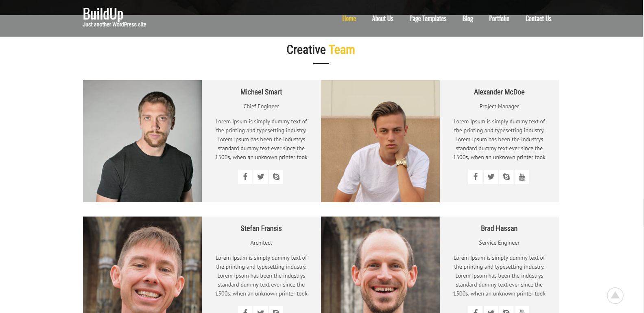Navigate to the Blog page
This screenshot has height=313, width=644.
468,19
